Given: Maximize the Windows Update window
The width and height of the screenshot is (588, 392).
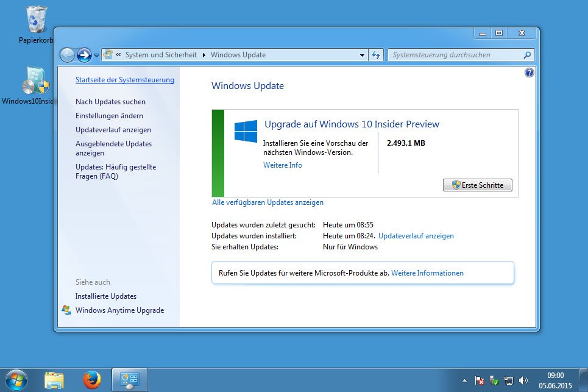Looking at the screenshot, I should coord(499,34).
